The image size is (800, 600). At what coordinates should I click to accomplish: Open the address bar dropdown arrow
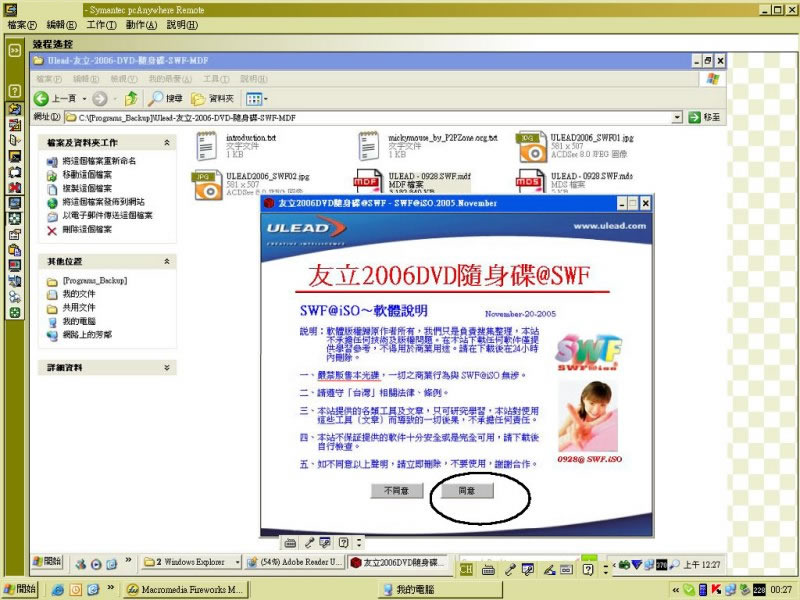pyautogui.click(x=677, y=117)
